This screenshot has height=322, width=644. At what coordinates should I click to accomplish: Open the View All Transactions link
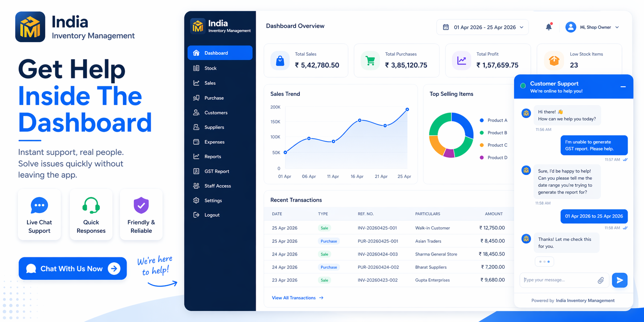[298, 298]
